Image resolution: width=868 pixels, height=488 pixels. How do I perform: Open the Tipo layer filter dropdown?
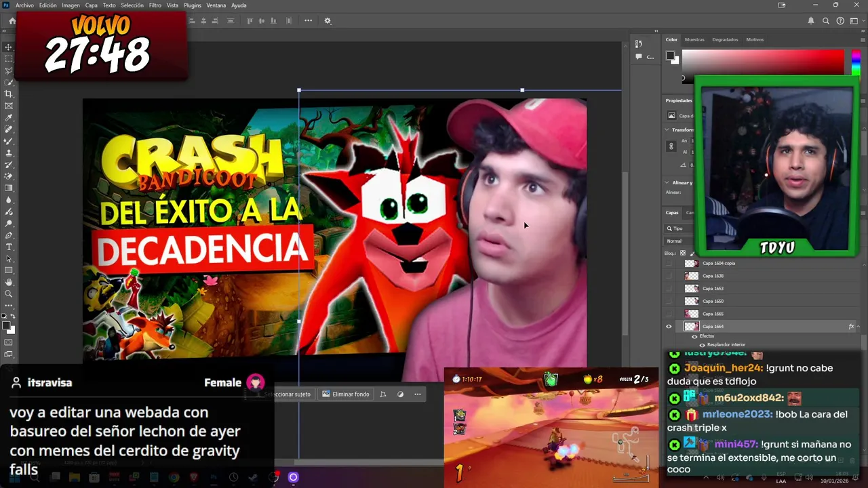pos(680,228)
